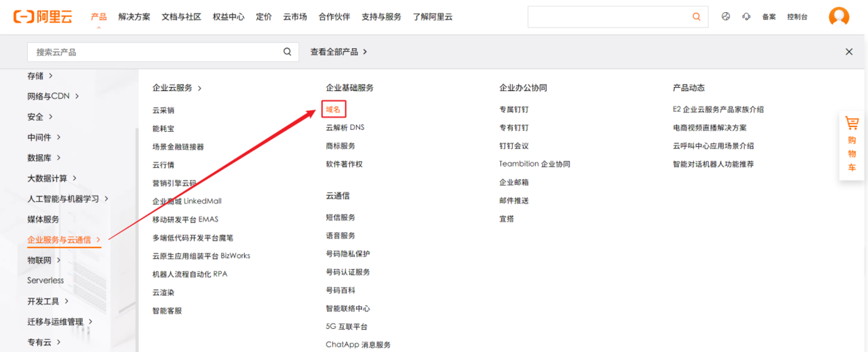
Task: Expand the 中间件 category
Action: pos(44,137)
